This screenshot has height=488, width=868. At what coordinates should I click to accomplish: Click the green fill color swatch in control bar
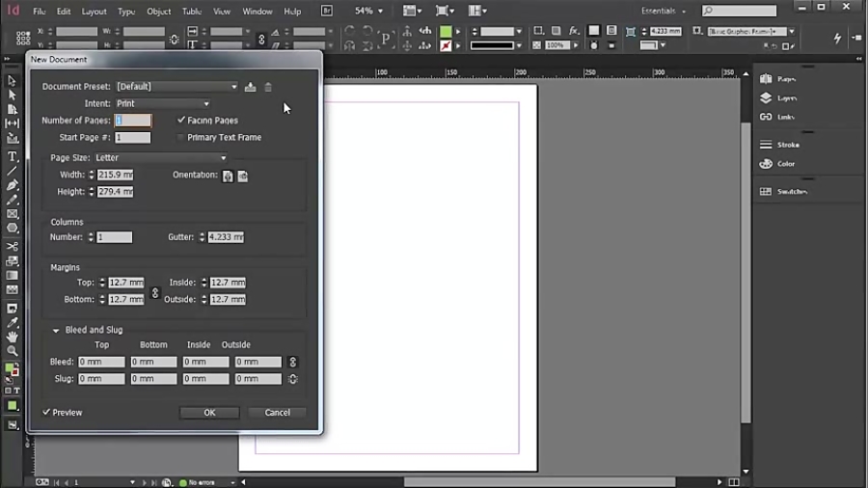click(x=446, y=32)
